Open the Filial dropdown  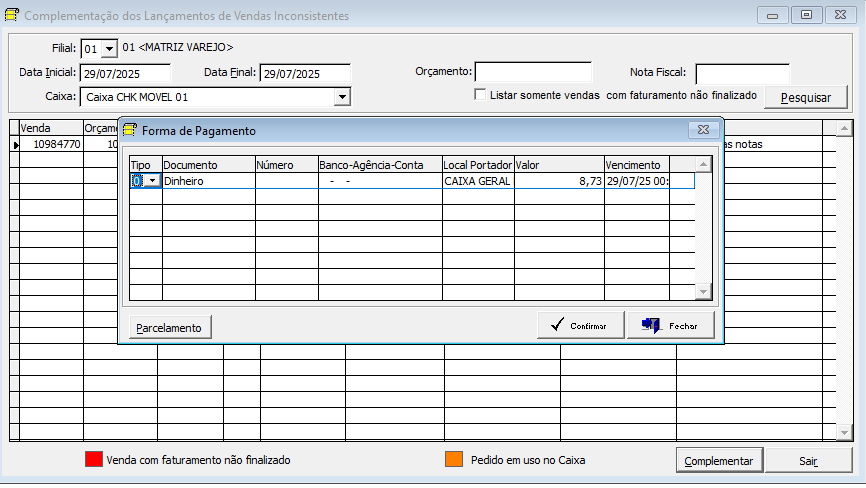(109, 49)
